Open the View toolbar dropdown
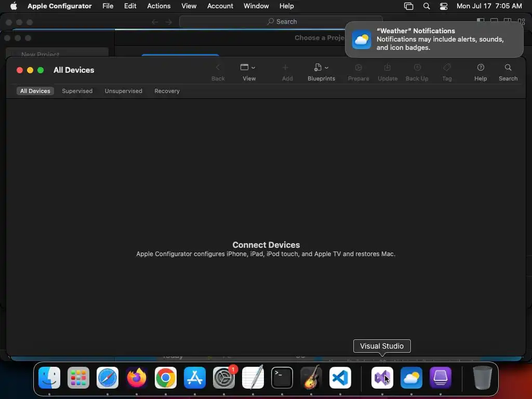532x399 pixels. click(249, 72)
